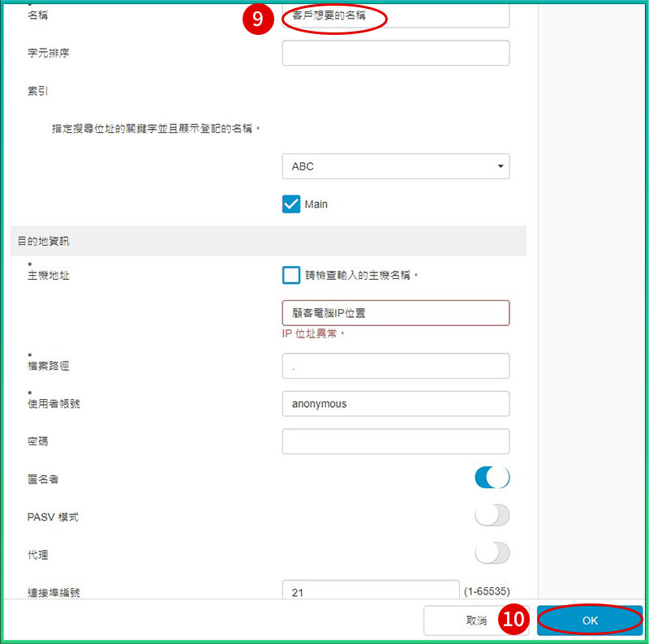Click the red step 9 badge

[x=257, y=19]
